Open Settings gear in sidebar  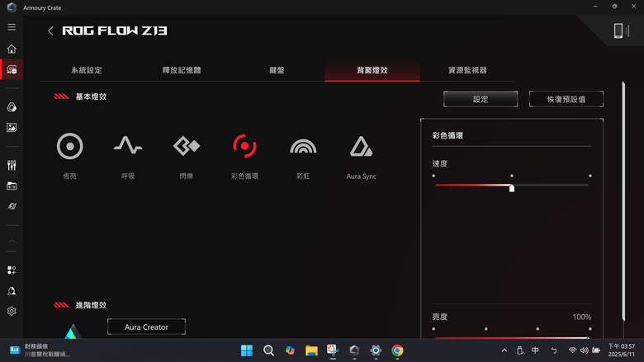click(12, 311)
